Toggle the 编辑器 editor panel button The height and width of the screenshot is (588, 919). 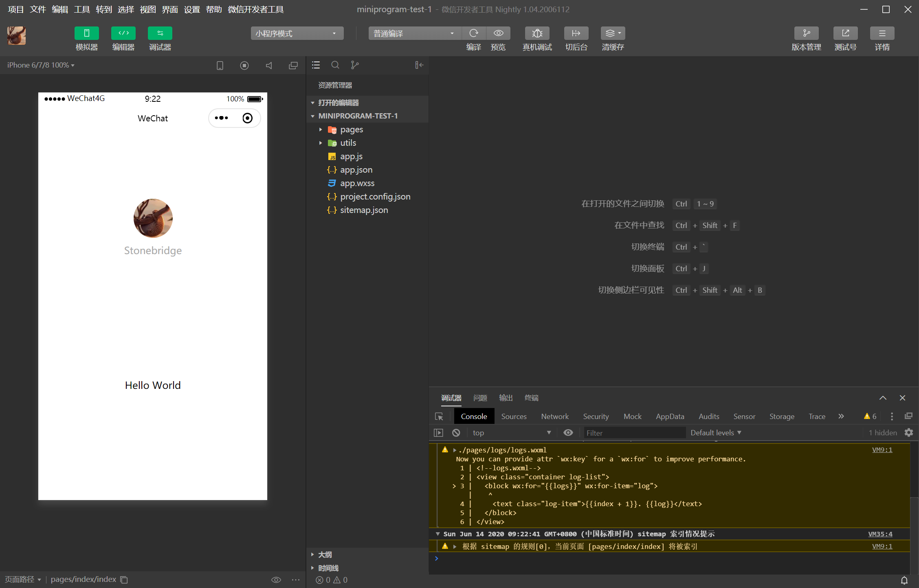point(123,33)
